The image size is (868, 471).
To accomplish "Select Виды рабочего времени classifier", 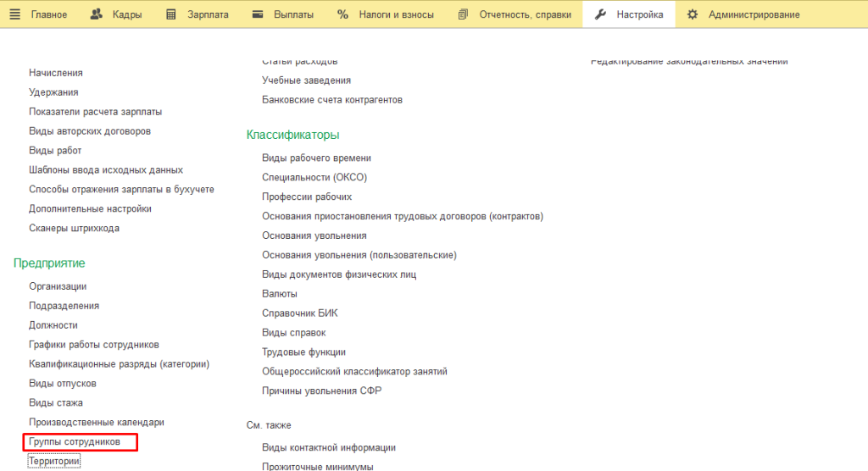I will click(316, 158).
